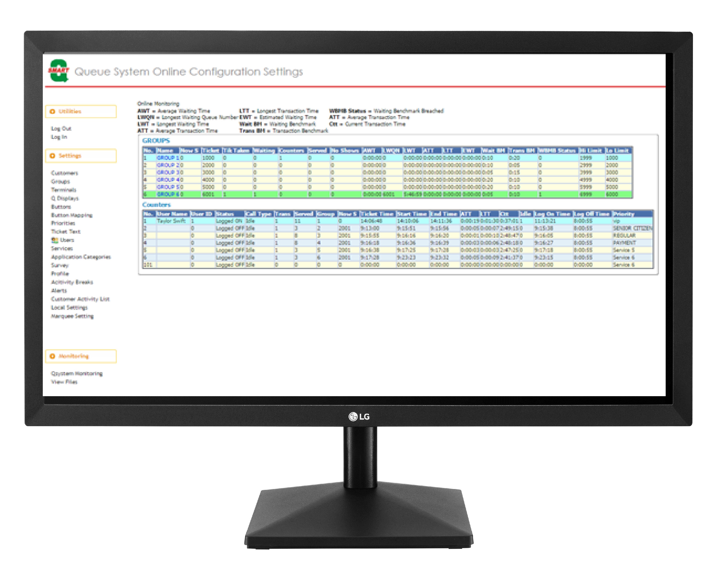Click the Log In link
The height and width of the screenshot is (572, 728).
pos(59,137)
